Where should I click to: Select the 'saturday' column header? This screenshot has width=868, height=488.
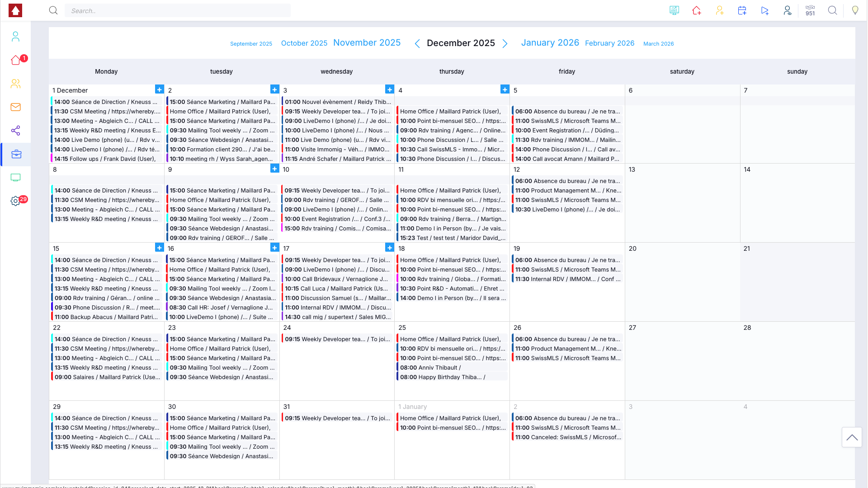pyautogui.click(x=682, y=71)
